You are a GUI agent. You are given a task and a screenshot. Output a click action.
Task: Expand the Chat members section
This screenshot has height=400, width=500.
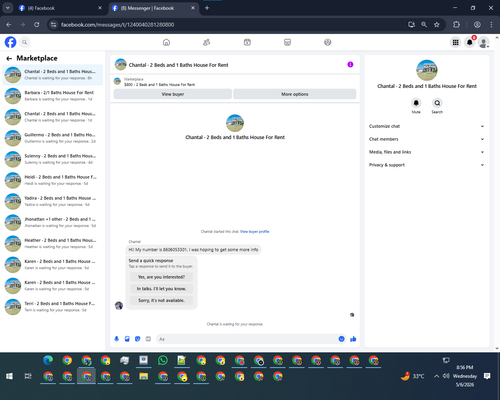coord(427,139)
